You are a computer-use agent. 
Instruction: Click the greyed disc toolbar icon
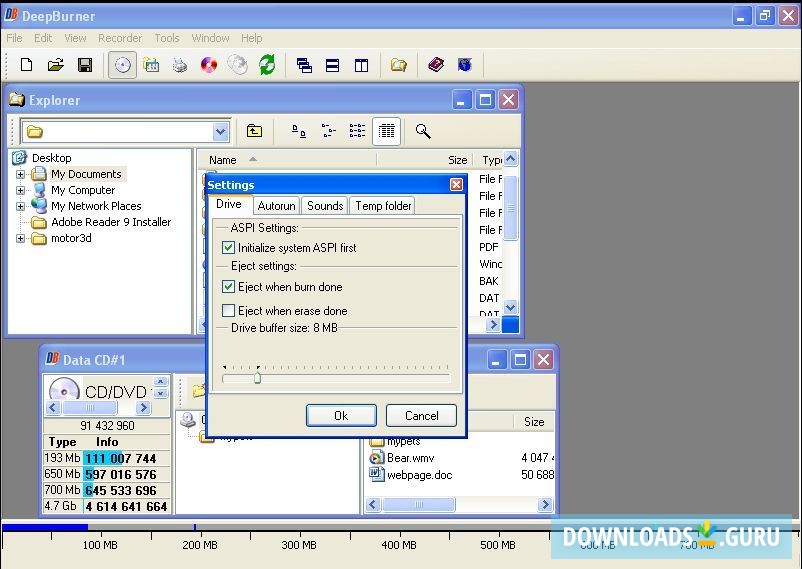point(237,65)
